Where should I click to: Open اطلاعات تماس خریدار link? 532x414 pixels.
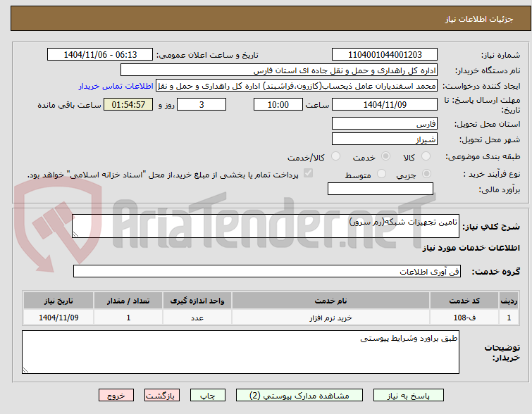click(x=116, y=86)
